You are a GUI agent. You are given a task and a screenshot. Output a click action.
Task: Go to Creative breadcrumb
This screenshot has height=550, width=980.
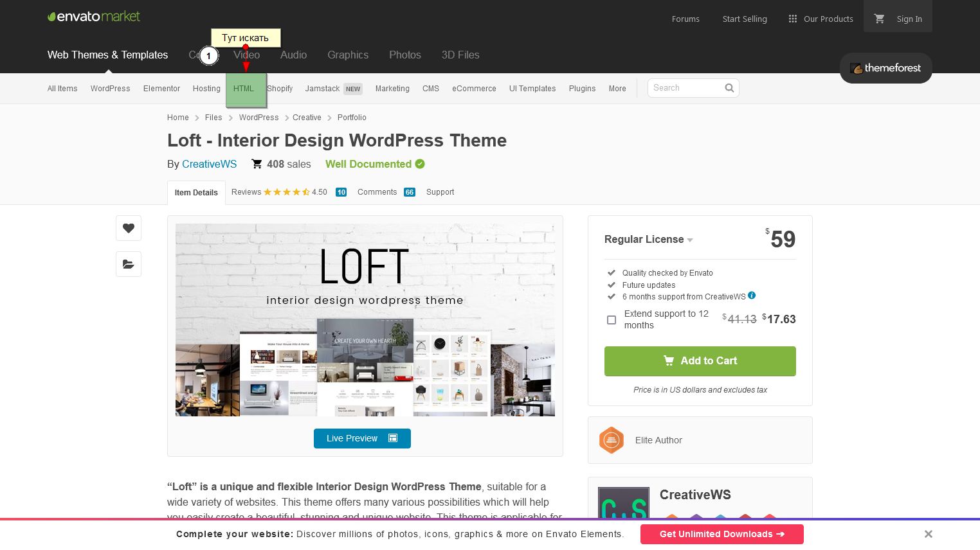click(x=307, y=118)
